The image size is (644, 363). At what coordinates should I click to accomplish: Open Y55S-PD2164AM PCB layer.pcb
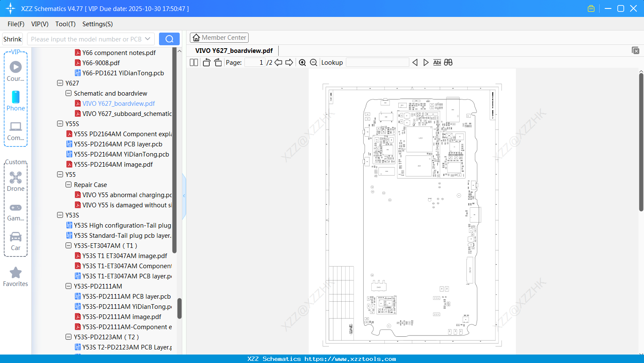pos(114,144)
